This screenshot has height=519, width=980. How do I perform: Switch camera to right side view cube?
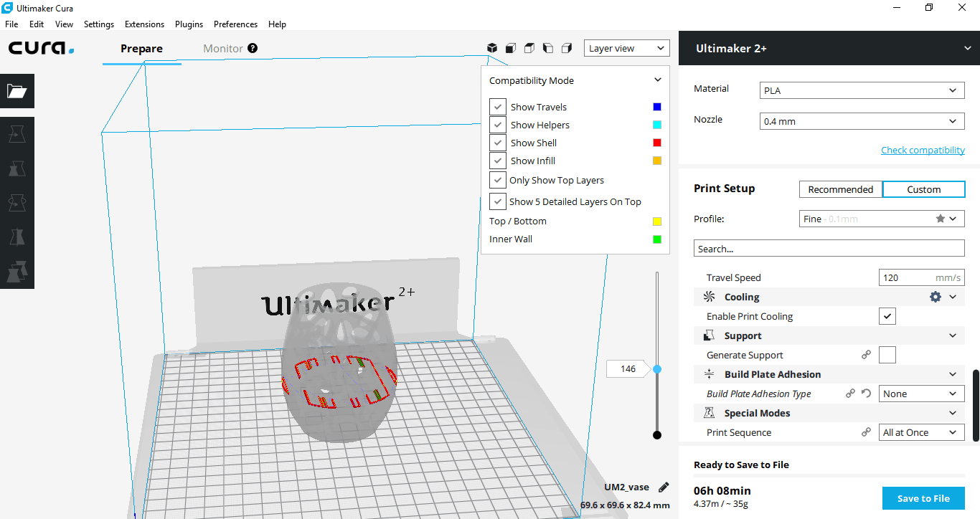[567, 48]
